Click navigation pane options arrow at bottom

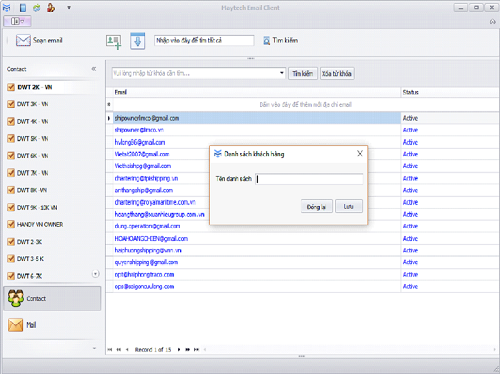pos(94,348)
